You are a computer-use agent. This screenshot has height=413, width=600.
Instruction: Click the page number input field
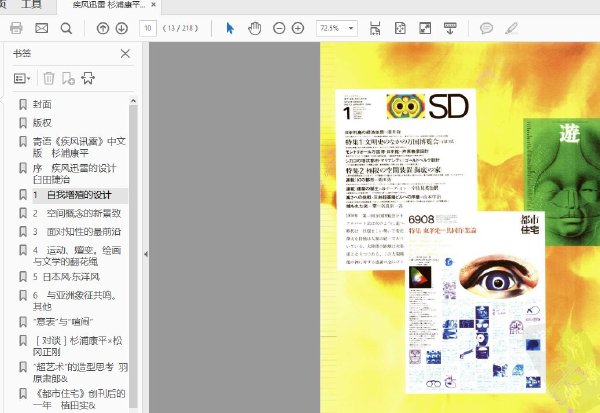[x=148, y=28]
